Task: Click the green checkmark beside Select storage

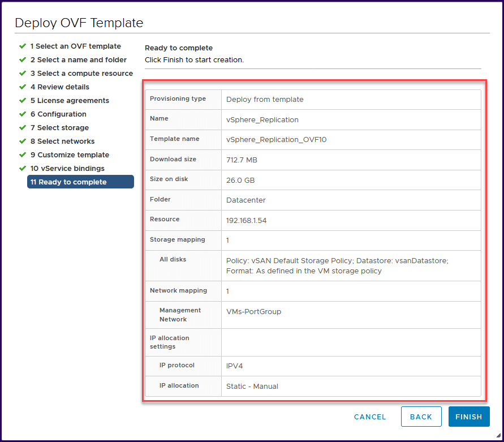Action: [x=23, y=128]
